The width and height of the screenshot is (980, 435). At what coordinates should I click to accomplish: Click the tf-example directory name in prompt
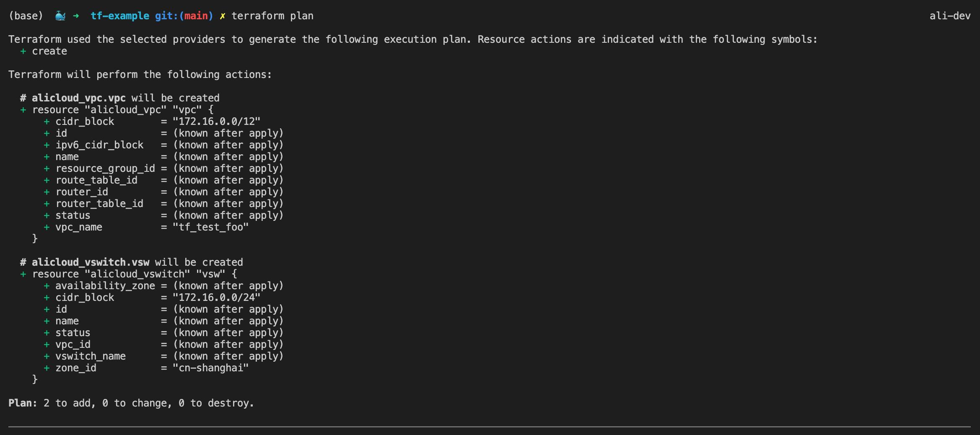click(x=120, y=16)
